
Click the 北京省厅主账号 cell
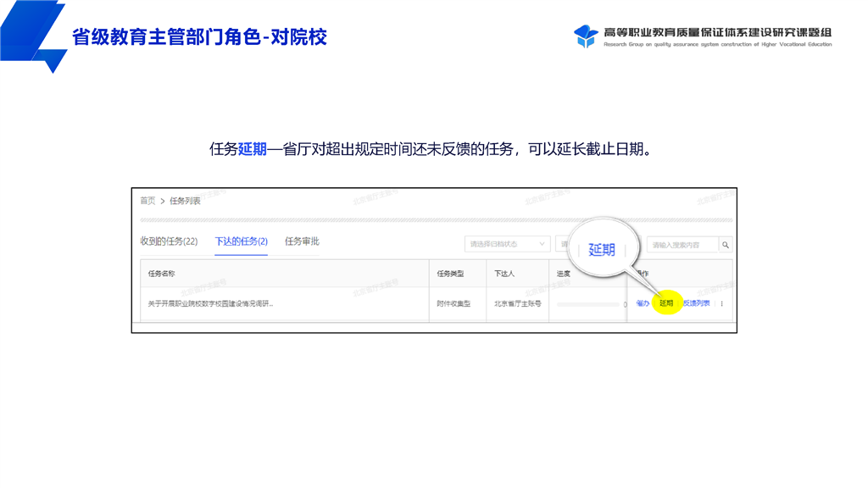(518, 304)
